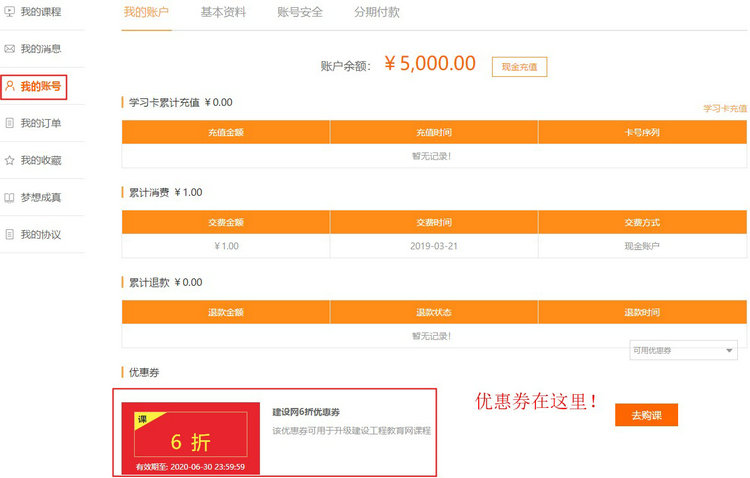
Task: Click the 建设网6折优惠券 title
Action: pyautogui.click(x=306, y=412)
